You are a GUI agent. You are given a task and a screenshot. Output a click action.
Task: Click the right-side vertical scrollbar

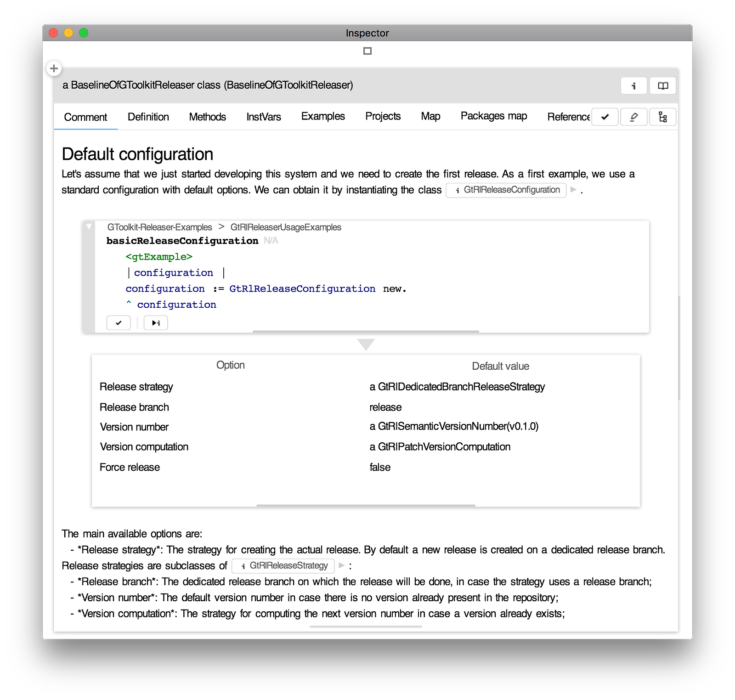[679, 348]
